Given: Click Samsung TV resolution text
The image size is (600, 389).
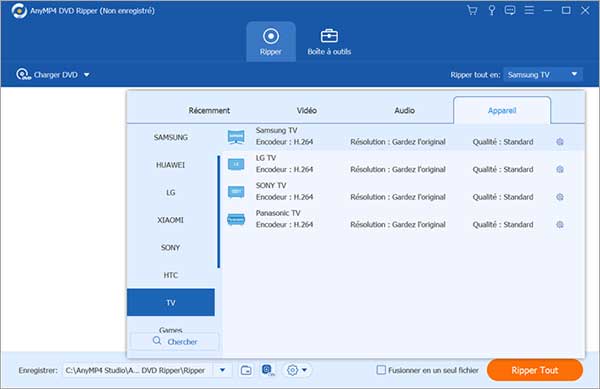Looking at the screenshot, I should pyautogui.click(x=398, y=142).
